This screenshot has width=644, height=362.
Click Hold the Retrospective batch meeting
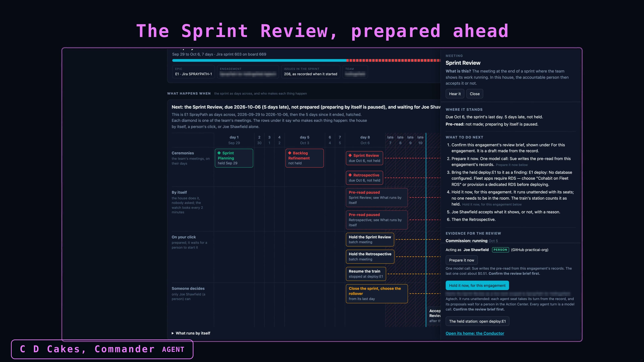pyautogui.click(x=370, y=257)
